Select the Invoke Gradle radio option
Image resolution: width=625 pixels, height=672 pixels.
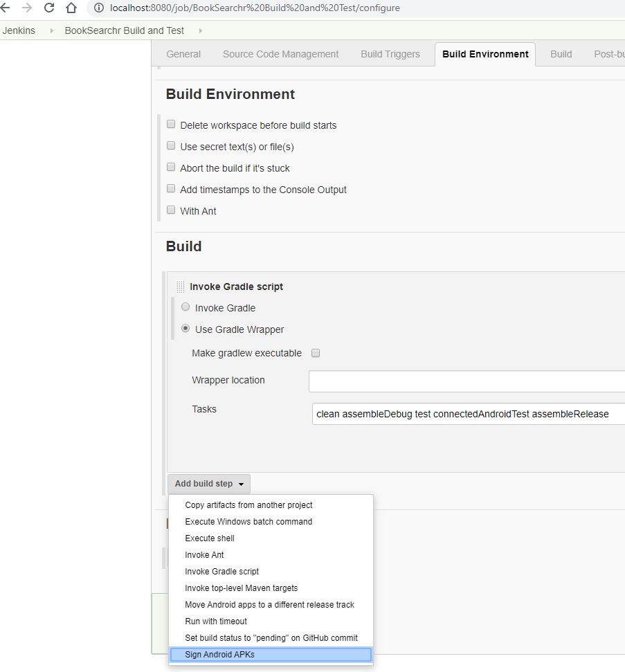185,307
